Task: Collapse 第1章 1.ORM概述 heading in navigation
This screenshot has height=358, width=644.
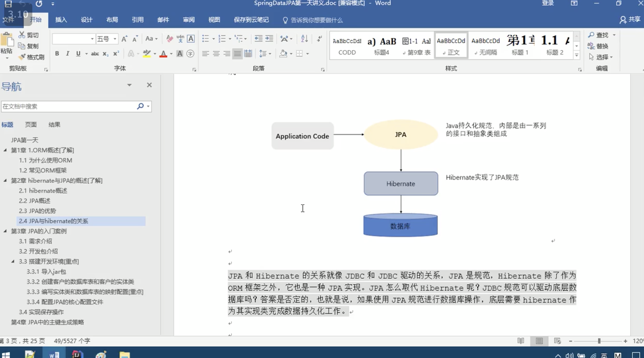Action: coord(5,150)
